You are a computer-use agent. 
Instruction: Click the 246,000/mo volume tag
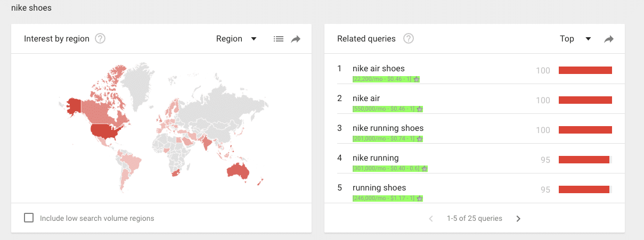pos(384,198)
